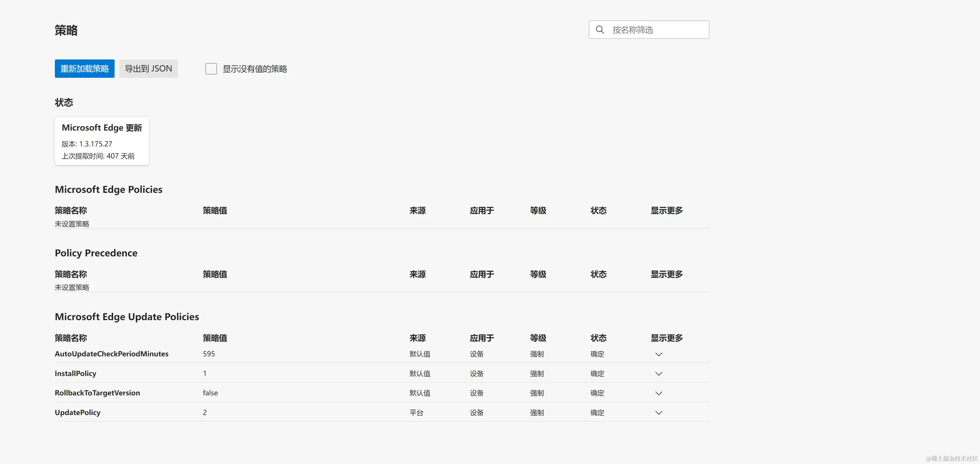Image resolution: width=980 pixels, height=464 pixels.
Task: Click the 重新加载策略 button
Action: (x=85, y=68)
